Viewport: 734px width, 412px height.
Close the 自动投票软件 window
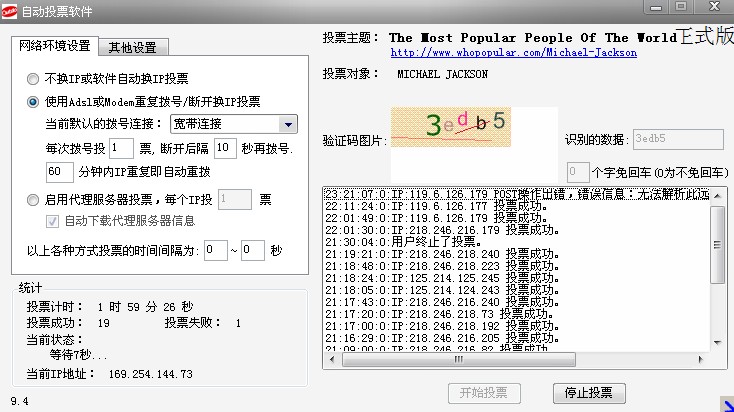click(714, 6)
